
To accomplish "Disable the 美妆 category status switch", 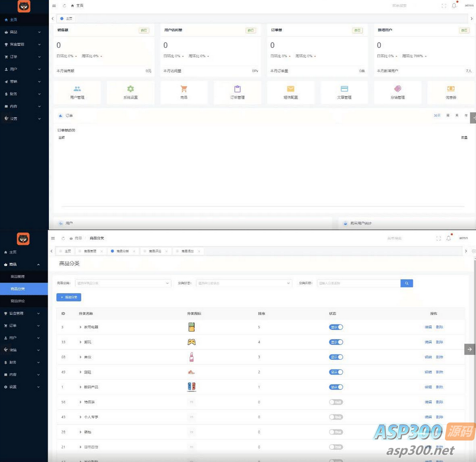I will (336, 357).
